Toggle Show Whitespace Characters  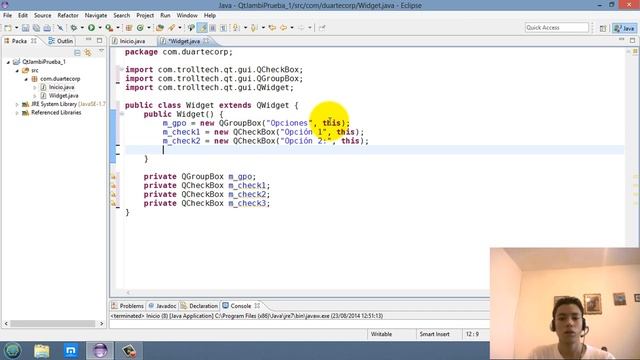223,28
